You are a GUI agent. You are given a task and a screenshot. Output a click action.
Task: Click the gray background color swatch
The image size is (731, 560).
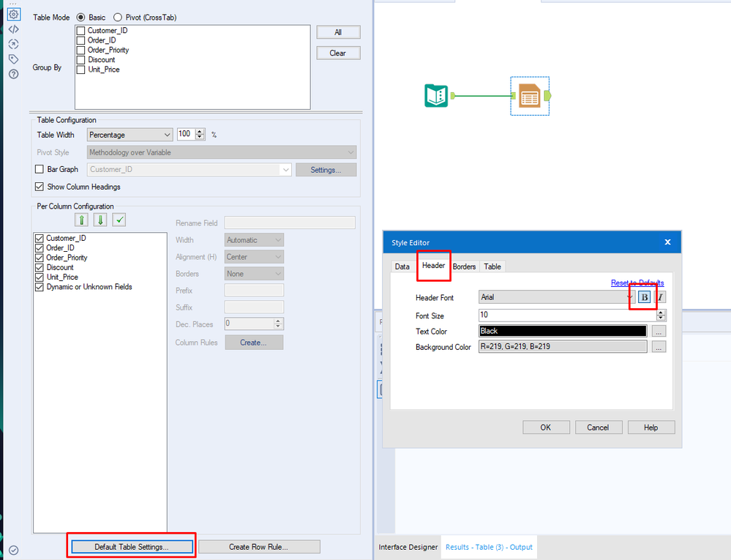pos(563,346)
